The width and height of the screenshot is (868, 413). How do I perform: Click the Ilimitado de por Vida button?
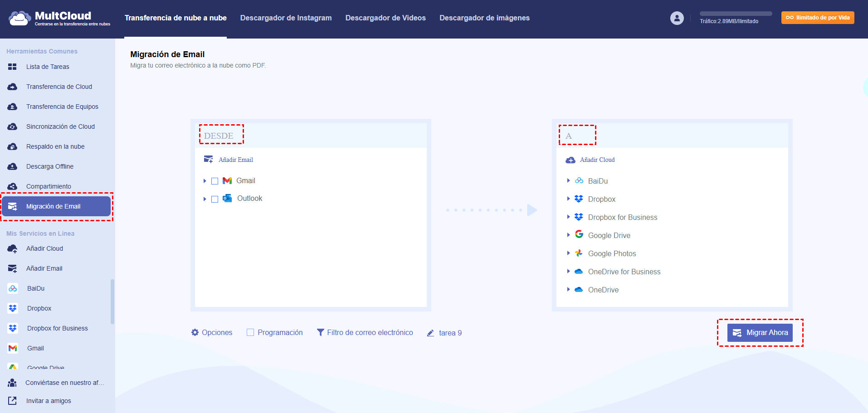(x=818, y=18)
